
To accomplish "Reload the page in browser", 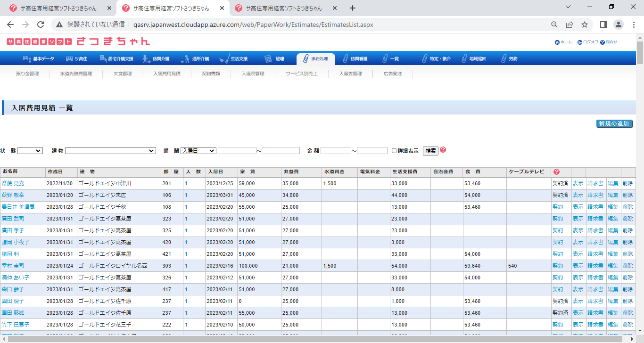I will 41,24.
